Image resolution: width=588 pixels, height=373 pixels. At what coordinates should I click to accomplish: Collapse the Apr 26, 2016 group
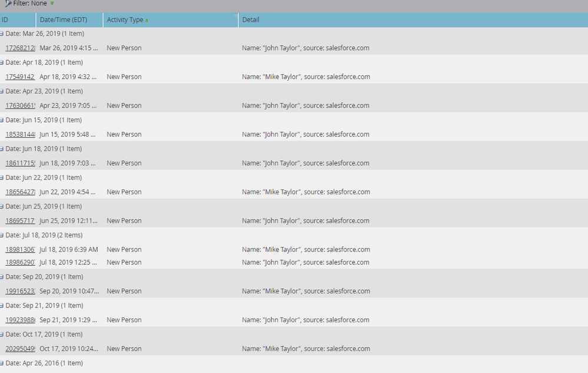pyautogui.click(x=2, y=364)
